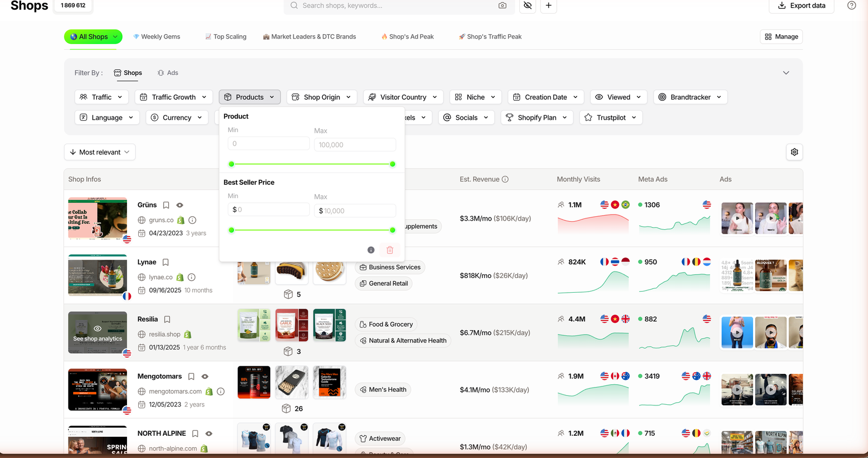
Task: Collapse the Filter By panel chevron
Action: (x=786, y=73)
